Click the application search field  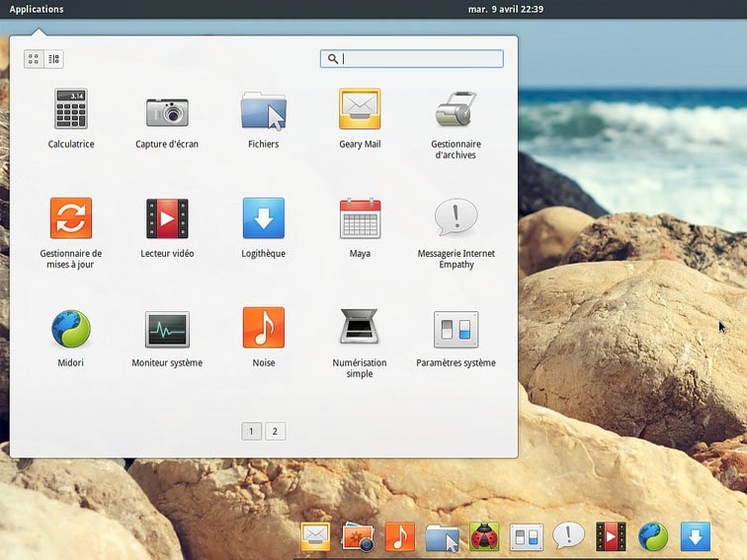412,58
